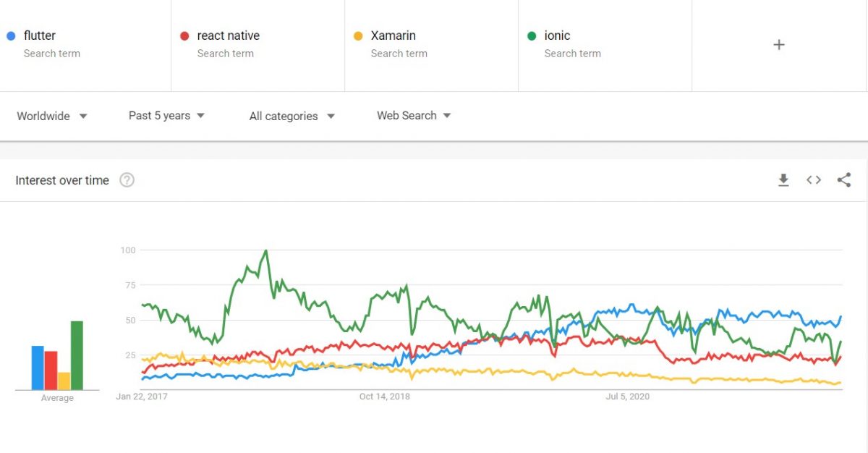The image size is (868, 453).
Task: Open the Worldwide region dropdown
Action: (51, 116)
